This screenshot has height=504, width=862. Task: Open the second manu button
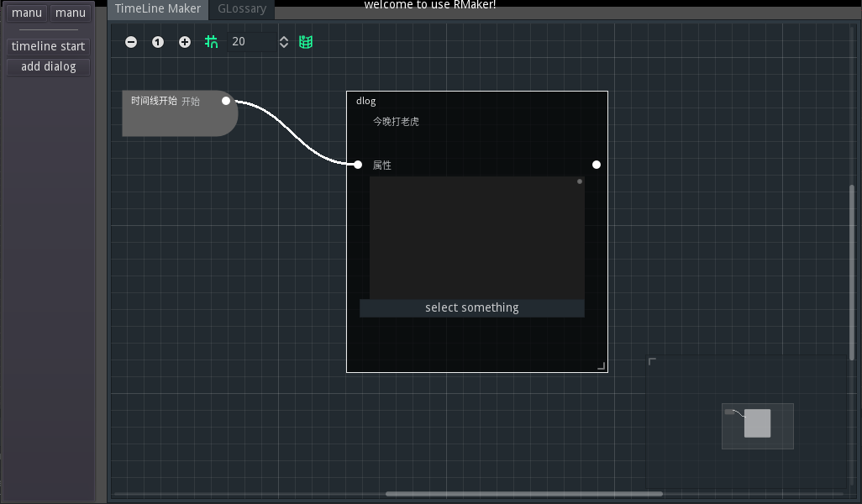[71, 13]
